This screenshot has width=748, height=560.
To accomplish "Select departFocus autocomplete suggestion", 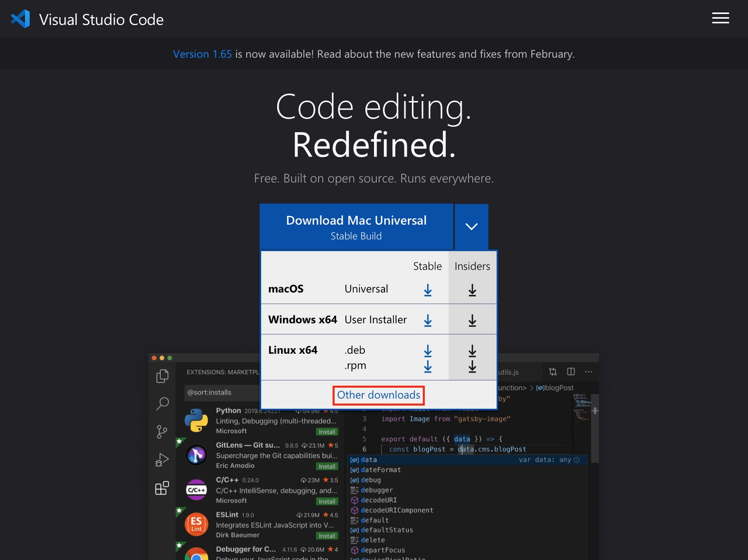I will 467,550.
